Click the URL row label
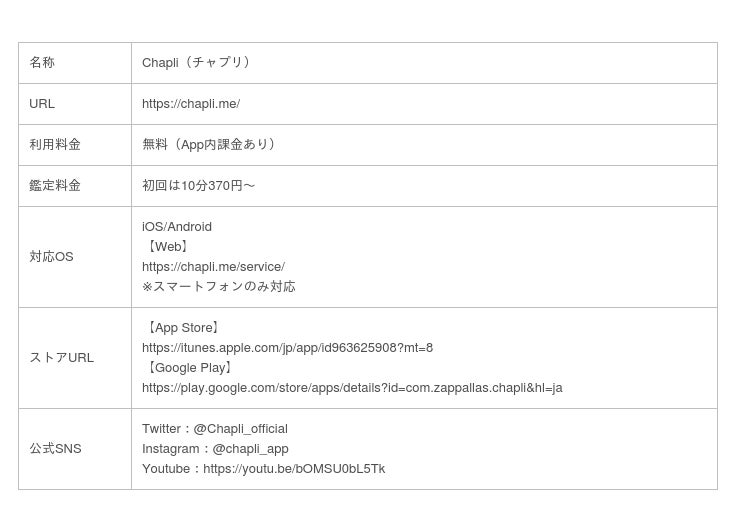Image resolution: width=740 pixels, height=530 pixels. click(42, 104)
